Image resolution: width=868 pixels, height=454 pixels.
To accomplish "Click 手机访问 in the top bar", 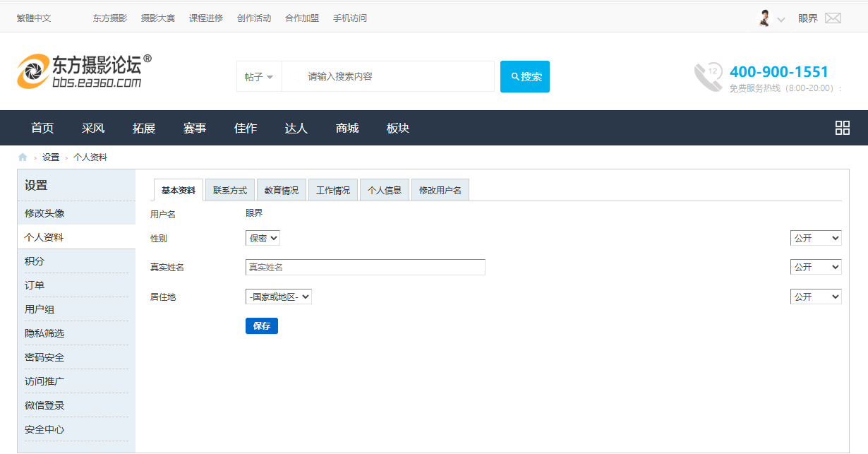I will tap(350, 18).
